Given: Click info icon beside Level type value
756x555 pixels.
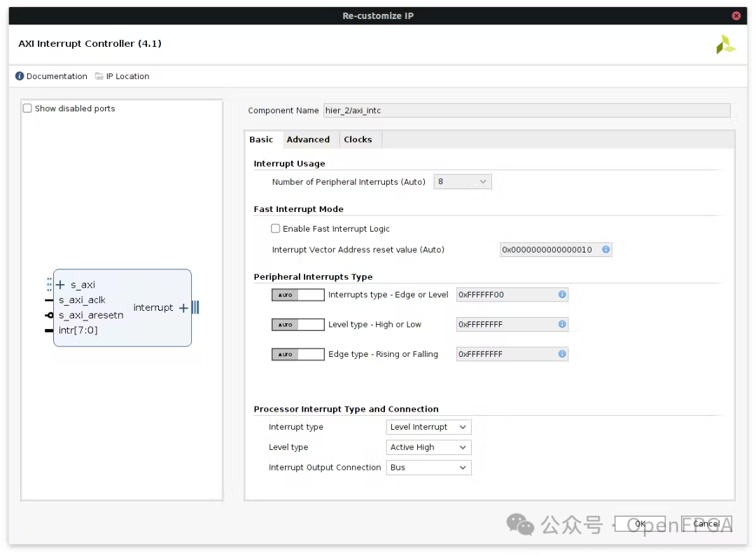Looking at the screenshot, I should 562,325.
